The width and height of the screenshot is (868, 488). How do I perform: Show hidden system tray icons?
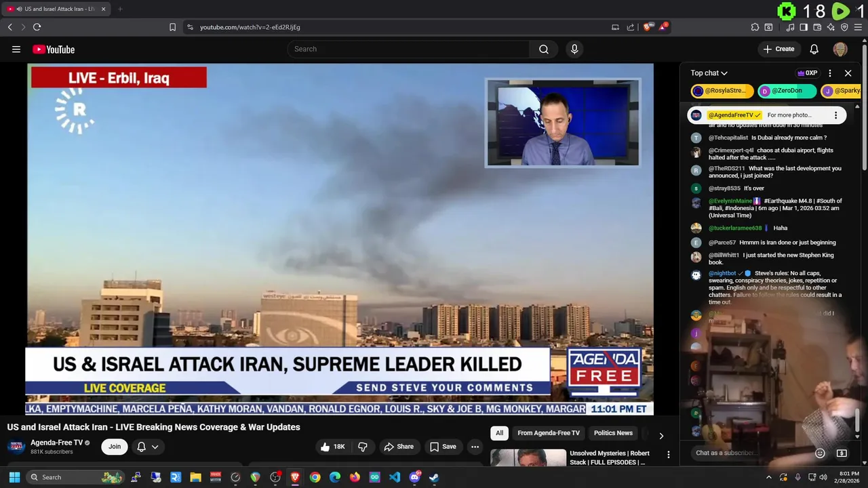pos(768,477)
